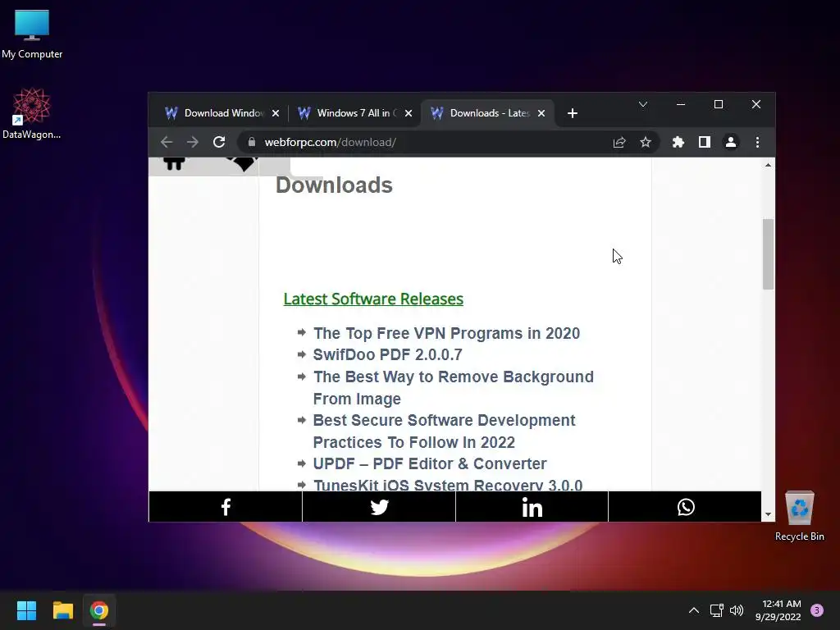
Task: Open the Chrome profile avatar
Action: (x=731, y=142)
